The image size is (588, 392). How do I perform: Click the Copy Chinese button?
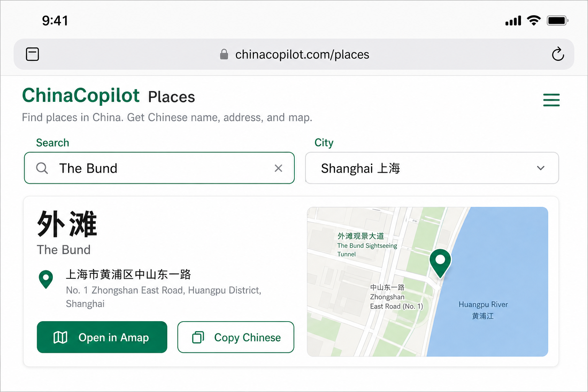point(236,337)
